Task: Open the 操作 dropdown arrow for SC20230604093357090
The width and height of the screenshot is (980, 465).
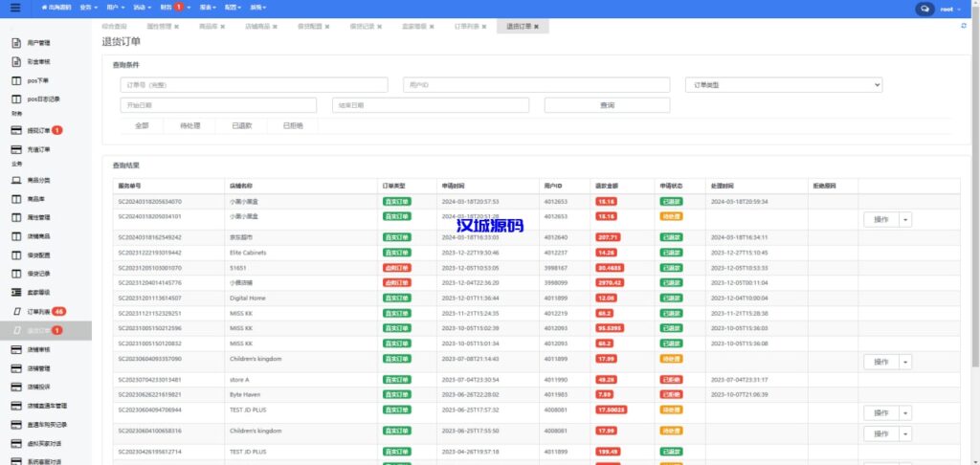Action: tap(905, 362)
